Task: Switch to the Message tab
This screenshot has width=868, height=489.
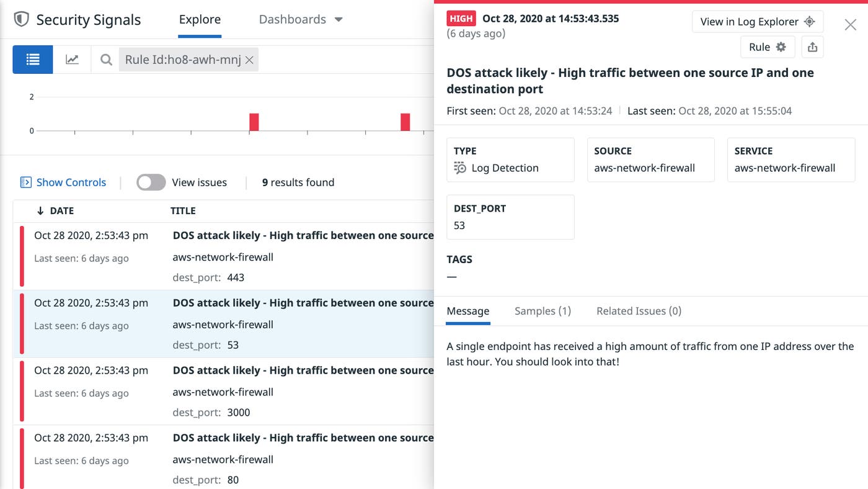Action: [x=467, y=311]
